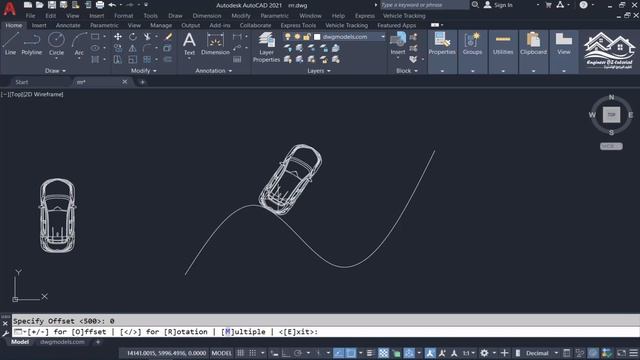Open Layer Properties manager
The height and width of the screenshot is (360, 640).
(267, 47)
